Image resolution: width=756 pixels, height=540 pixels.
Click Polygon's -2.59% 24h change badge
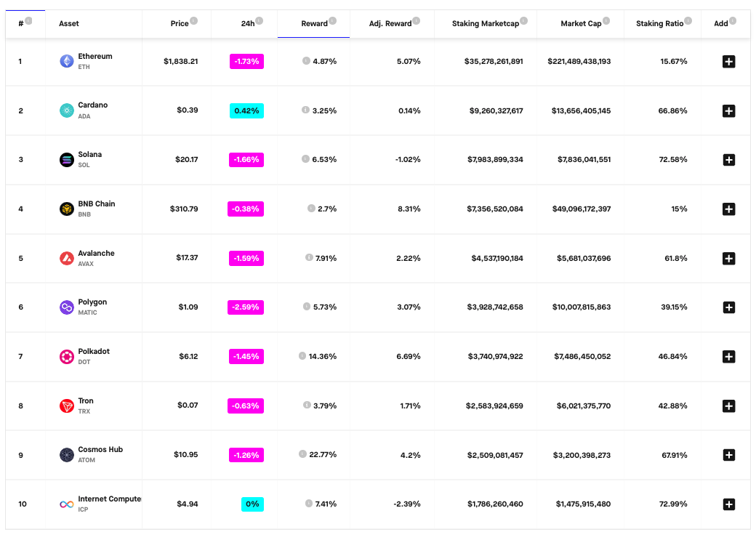(246, 307)
